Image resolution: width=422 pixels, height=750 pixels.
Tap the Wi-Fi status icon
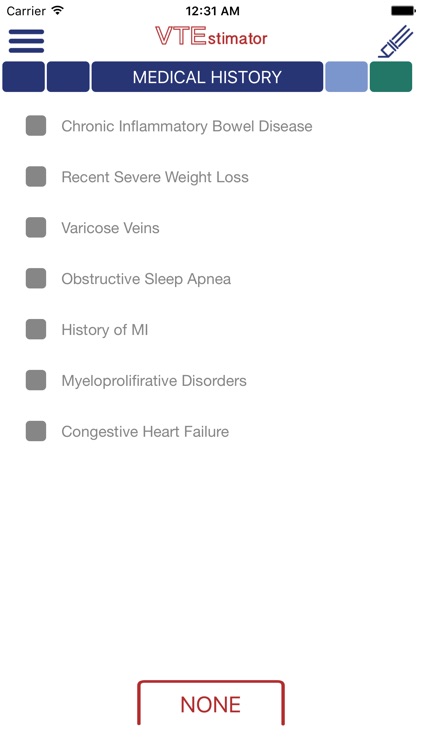point(58,10)
